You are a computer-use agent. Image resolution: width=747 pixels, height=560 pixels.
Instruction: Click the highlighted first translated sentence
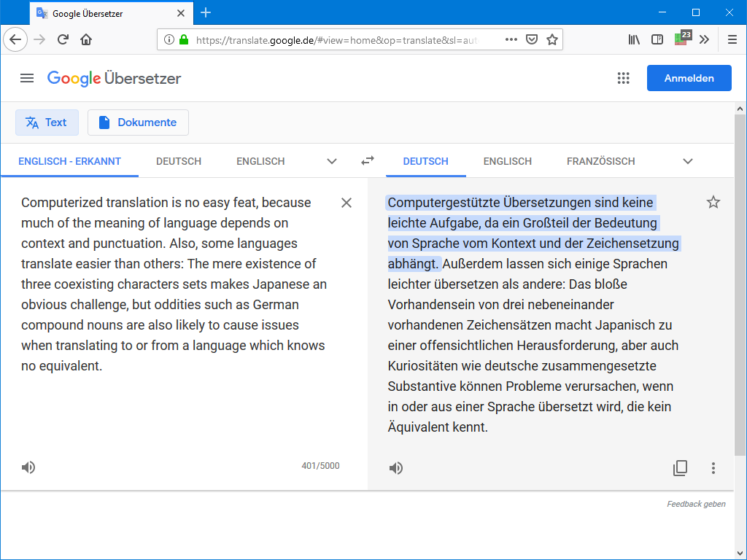533,233
